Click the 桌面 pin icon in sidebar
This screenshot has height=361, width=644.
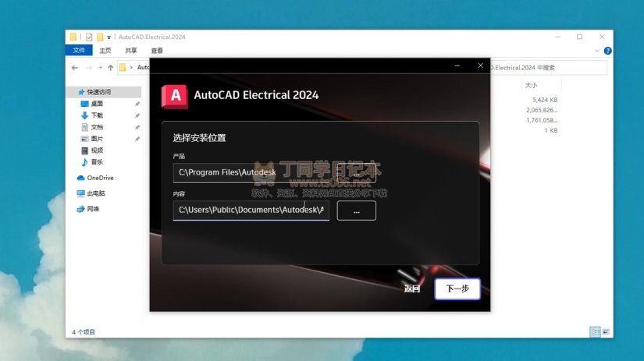pyautogui.click(x=137, y=104)
